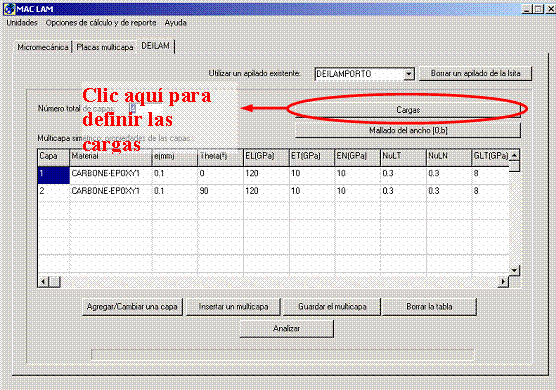Image resolution: width=556 pixels, height=390 pixels.
Task: Click the horizontal scrollbar thumb of table
Action: coord(55,282)
